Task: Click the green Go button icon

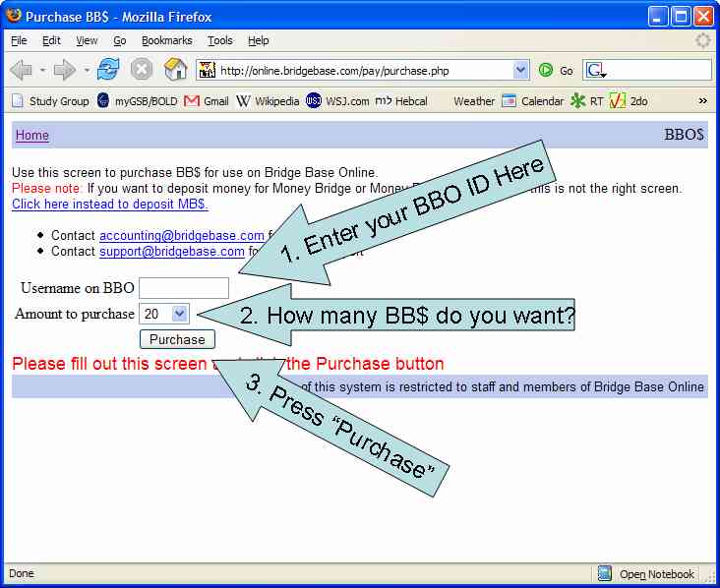Action: click(546, 70)
